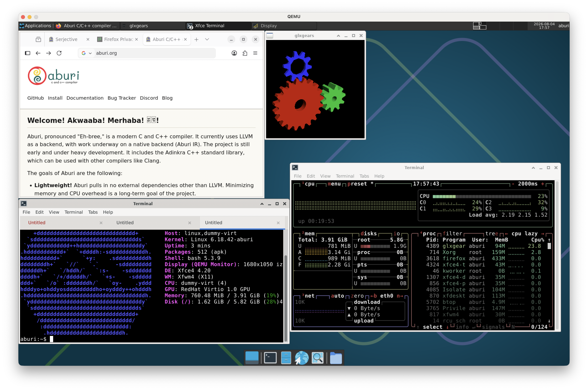This screenshot has height=390, width=588.
Task: Click btop proc list scrollbar handle
Action: pos(549,246)
